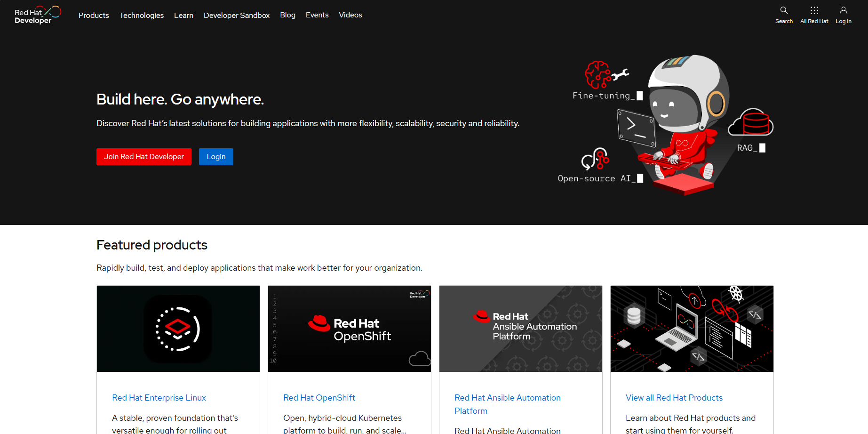Open Red Hat Ansible Automation Platform link
868x434 pixels.
508,404
